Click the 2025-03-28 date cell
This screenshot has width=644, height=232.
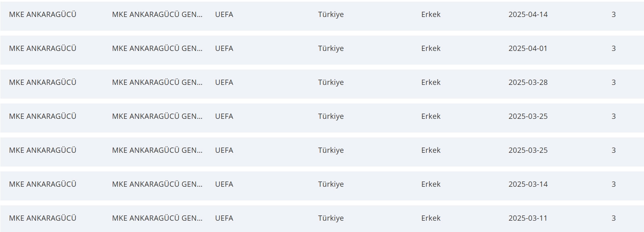[x=528, y=82]
